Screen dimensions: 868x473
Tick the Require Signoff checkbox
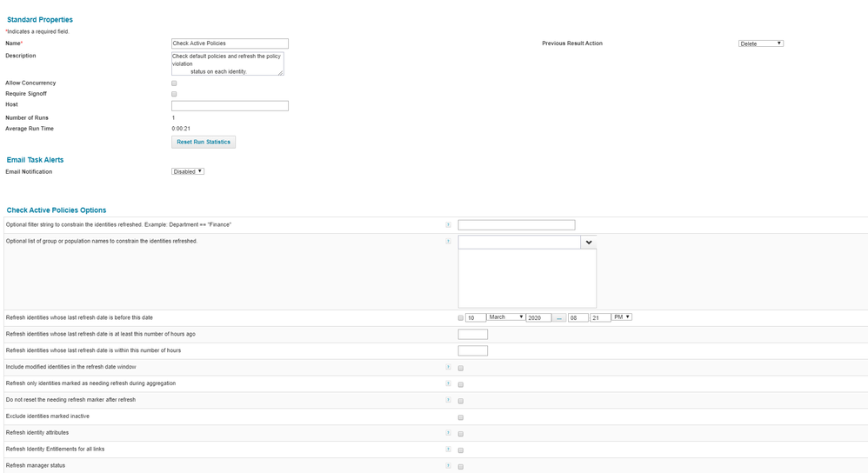174,94
